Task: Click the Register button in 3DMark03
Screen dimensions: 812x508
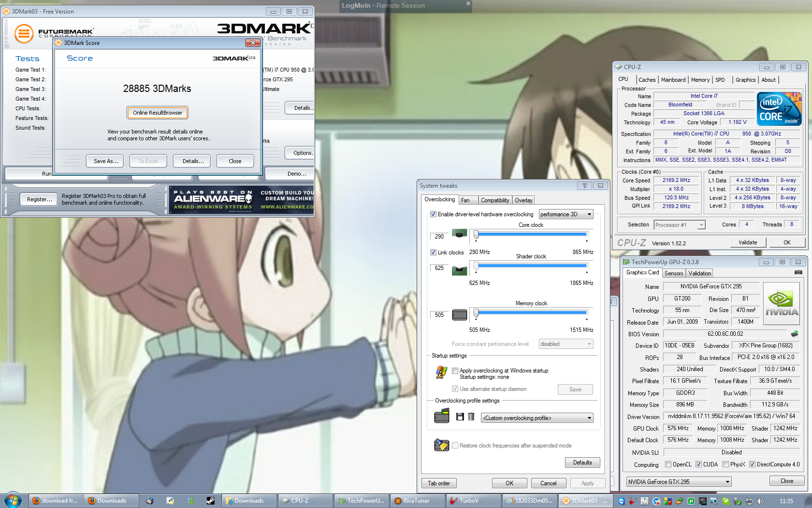Action: tap(39, 199)
